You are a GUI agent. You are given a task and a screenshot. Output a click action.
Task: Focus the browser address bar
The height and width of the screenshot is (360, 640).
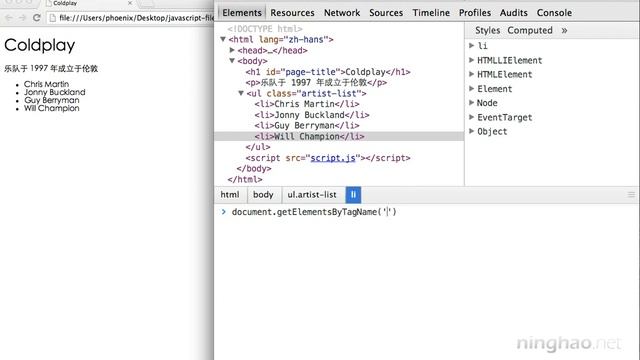[131, 18]
